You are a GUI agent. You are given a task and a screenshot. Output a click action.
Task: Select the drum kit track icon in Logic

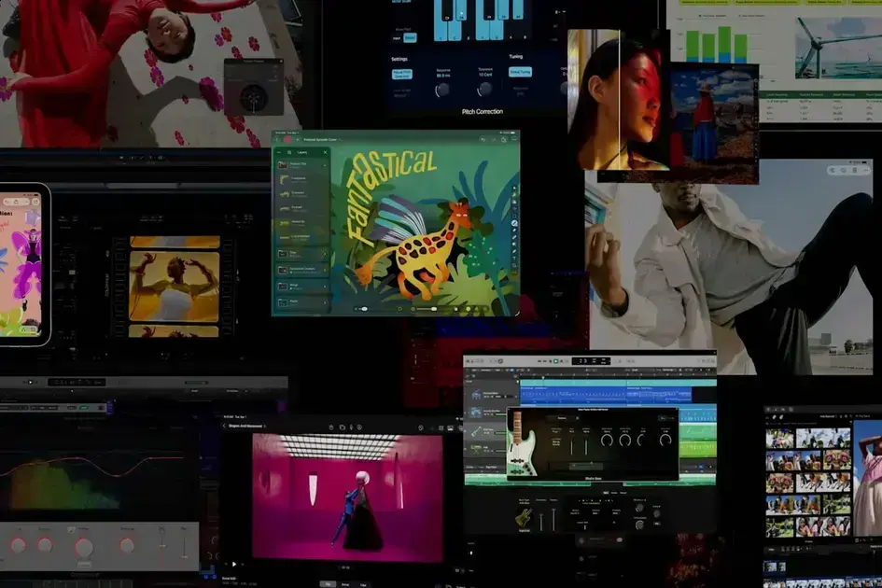click(476, 450)
